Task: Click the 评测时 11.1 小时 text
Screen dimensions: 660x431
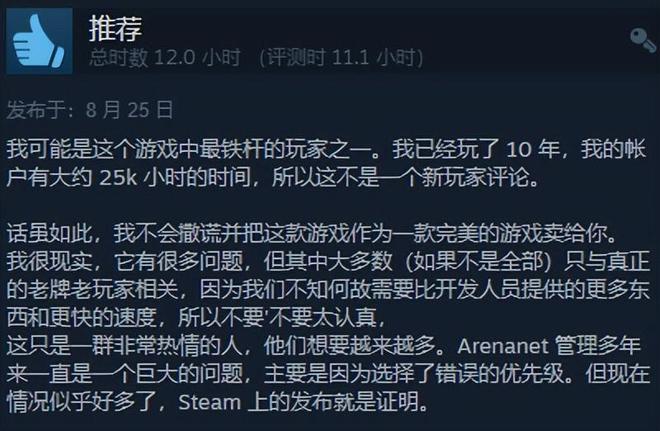Action: (x=341, y=58)
